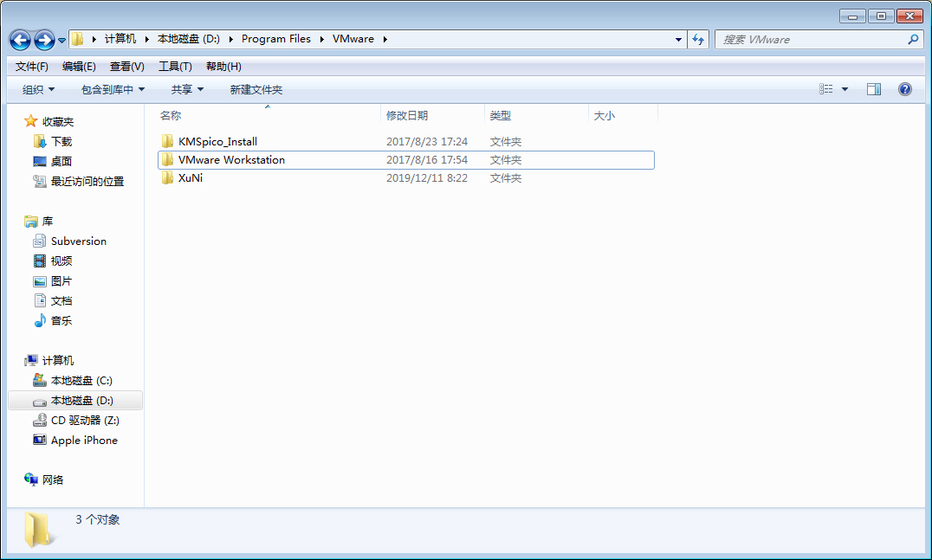Toggle the preview pane icon
Viewport: 932px width, 560px height.
click(x=874, y=88)
